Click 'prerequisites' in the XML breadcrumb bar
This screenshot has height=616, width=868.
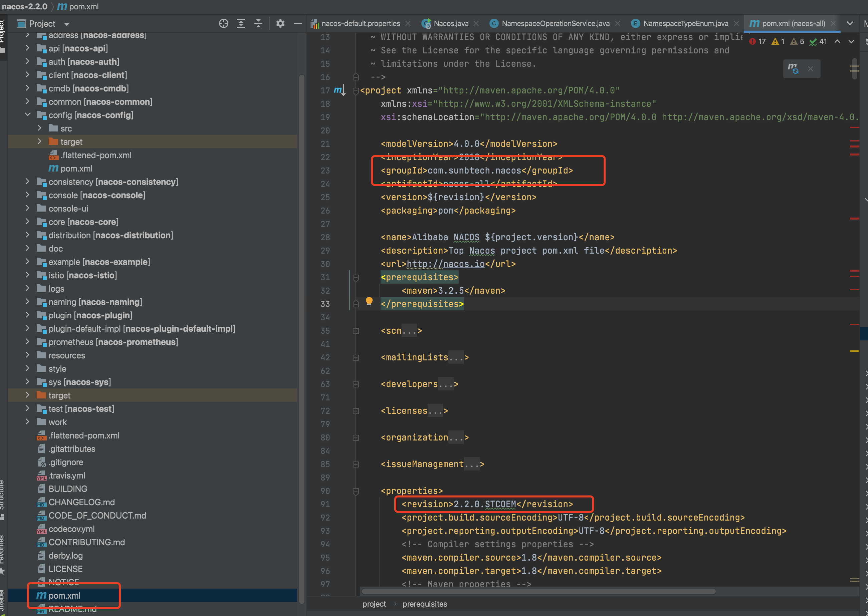[x=425, y=604]
